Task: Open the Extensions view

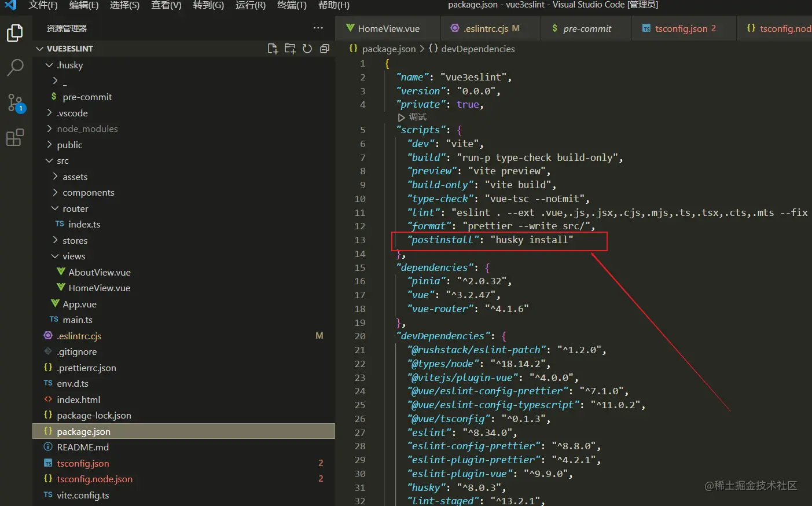Action: pyautogui.click(x=15, y=138)
